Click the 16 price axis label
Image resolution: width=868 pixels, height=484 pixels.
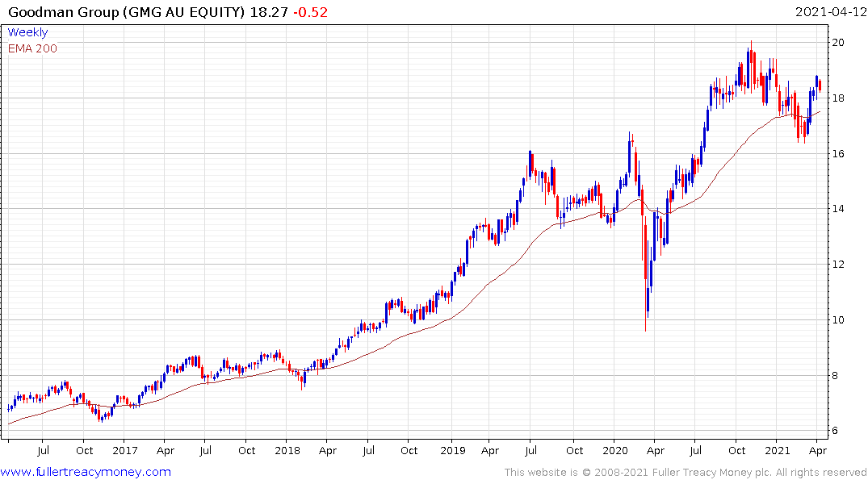click(837, 154)
